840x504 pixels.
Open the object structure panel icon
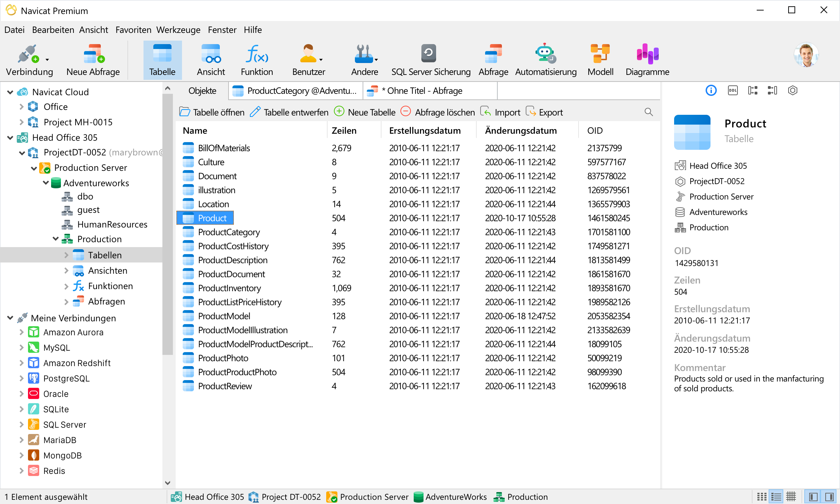[x=752, y=91]
